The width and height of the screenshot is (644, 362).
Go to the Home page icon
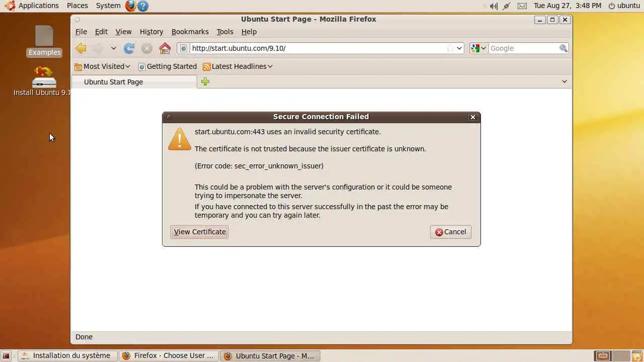165,48
